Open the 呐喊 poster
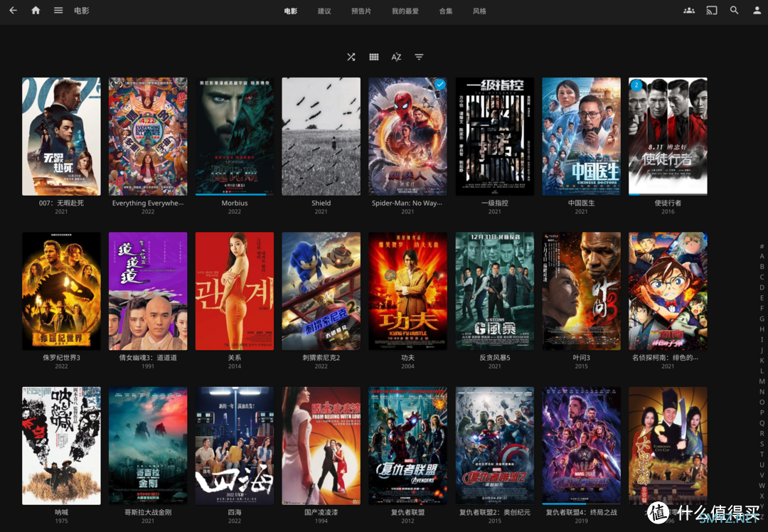The width and height of the screenshot is (768, 532). 61,446
